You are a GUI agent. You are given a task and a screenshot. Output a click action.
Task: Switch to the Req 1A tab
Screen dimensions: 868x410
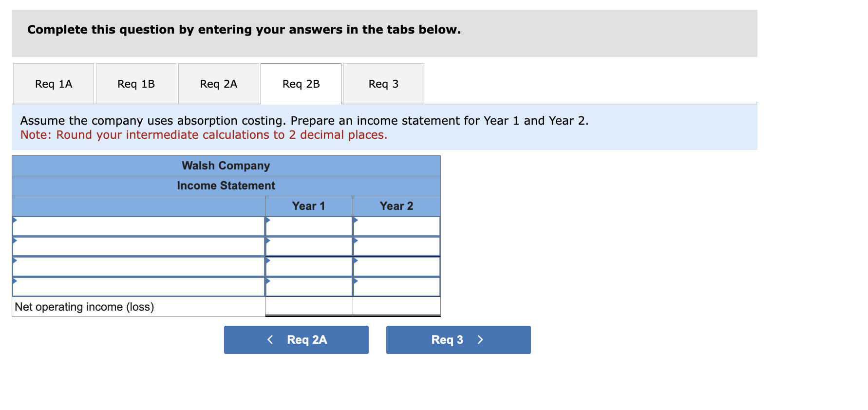click(x=53, y=83)
